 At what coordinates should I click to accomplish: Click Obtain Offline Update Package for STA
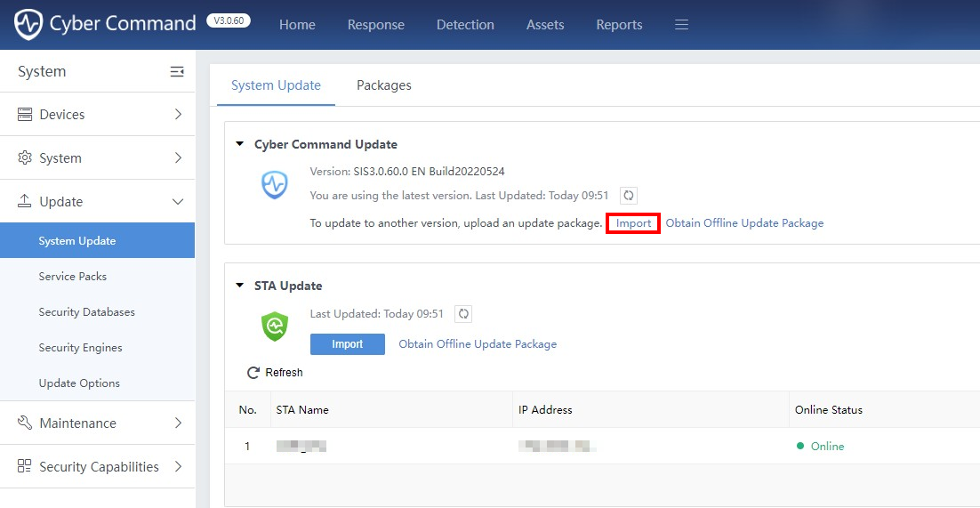click(478, 344)
